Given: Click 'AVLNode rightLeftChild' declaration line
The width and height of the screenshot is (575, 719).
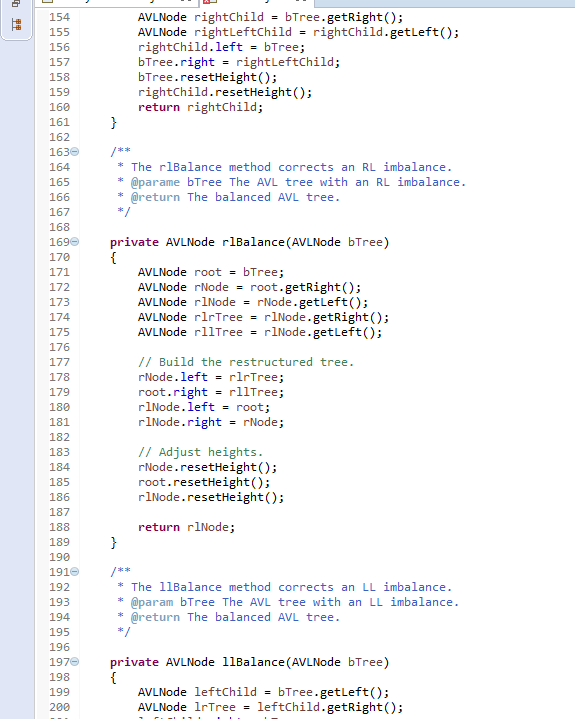Looking at the screenshot, I should click(x=298, y=32).
